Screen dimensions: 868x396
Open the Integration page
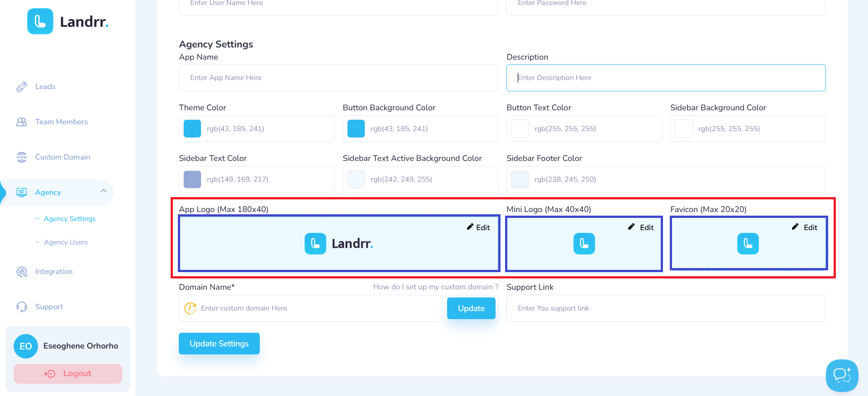click(54, 272)
